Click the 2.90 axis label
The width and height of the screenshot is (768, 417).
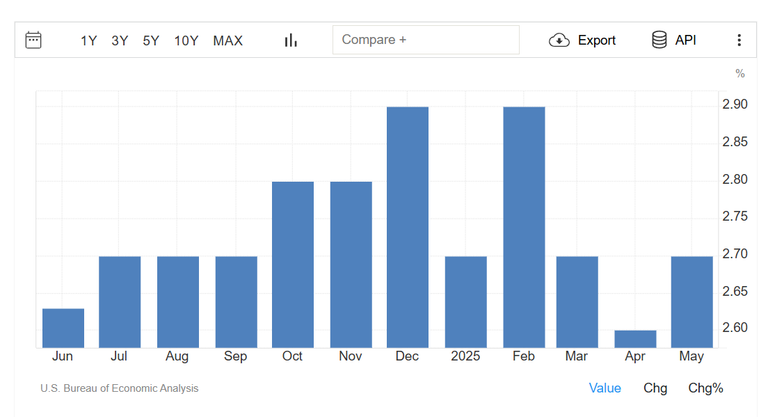click(735, 104)
